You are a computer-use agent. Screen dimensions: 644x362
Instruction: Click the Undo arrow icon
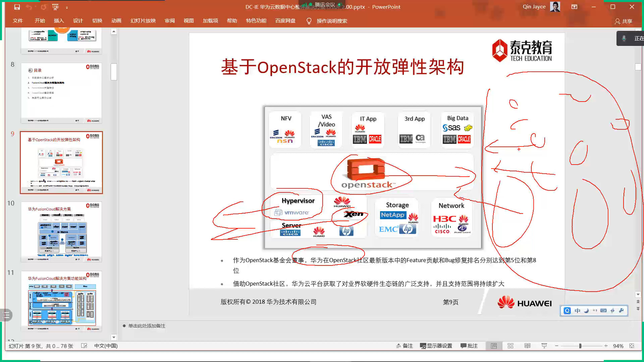tap(29, 7)
